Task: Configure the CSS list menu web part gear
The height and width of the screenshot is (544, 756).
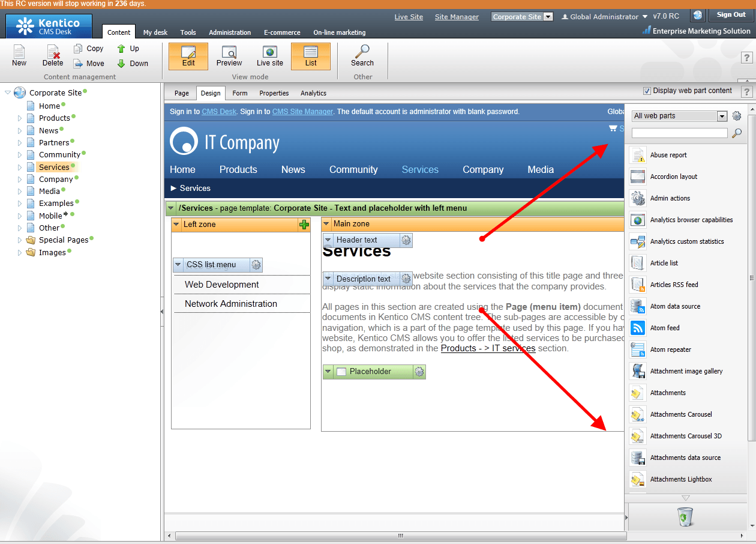Action: (256, 265)
